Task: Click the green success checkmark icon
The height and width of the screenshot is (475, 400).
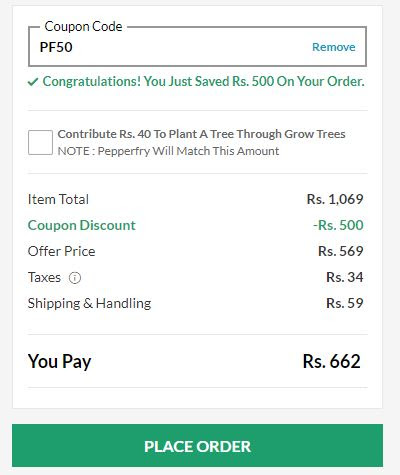Action: click(x=33, y=82)
